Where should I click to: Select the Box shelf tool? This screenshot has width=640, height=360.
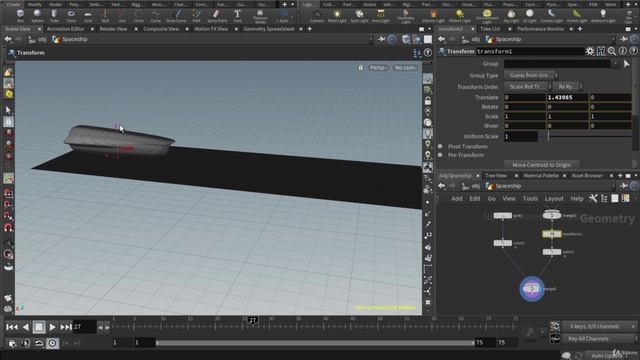[x=20, y=16]
